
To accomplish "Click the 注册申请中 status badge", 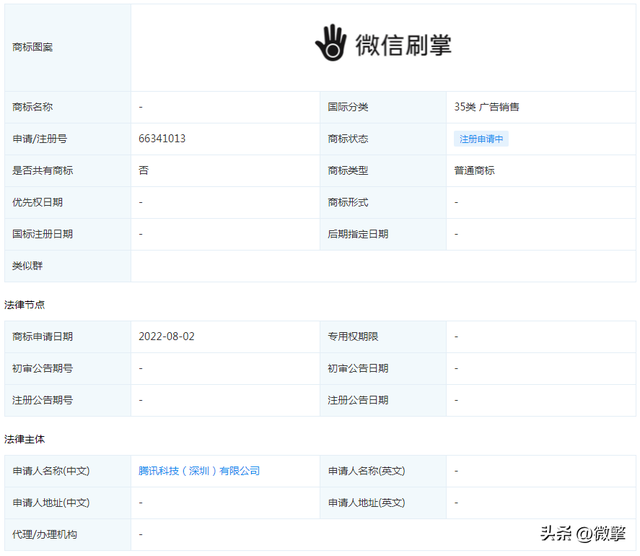I will (481, 139).
